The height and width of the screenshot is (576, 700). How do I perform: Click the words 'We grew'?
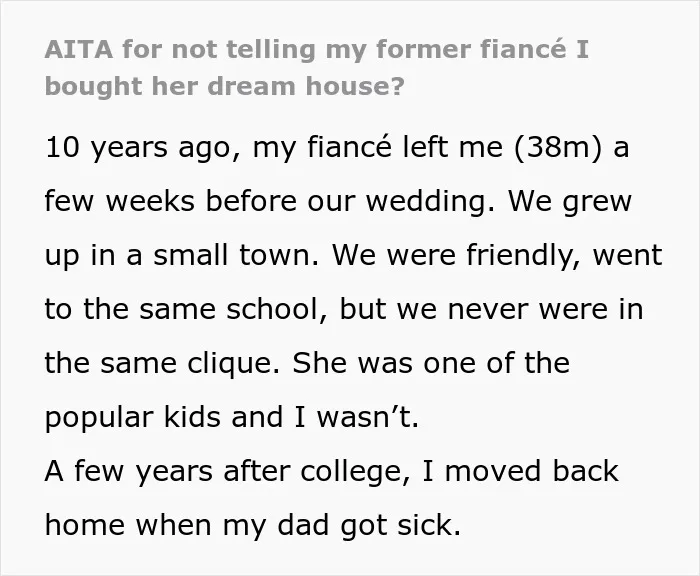(x=570, y=203)
